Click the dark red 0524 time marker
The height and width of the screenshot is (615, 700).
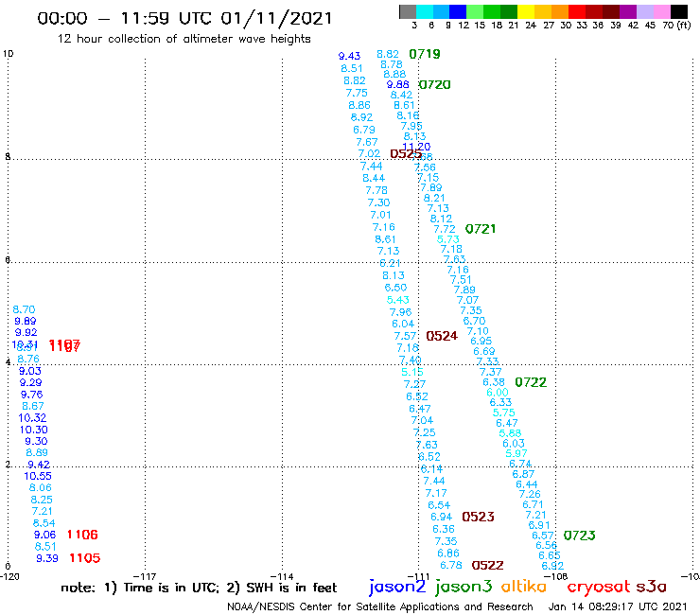coord(442,336)
